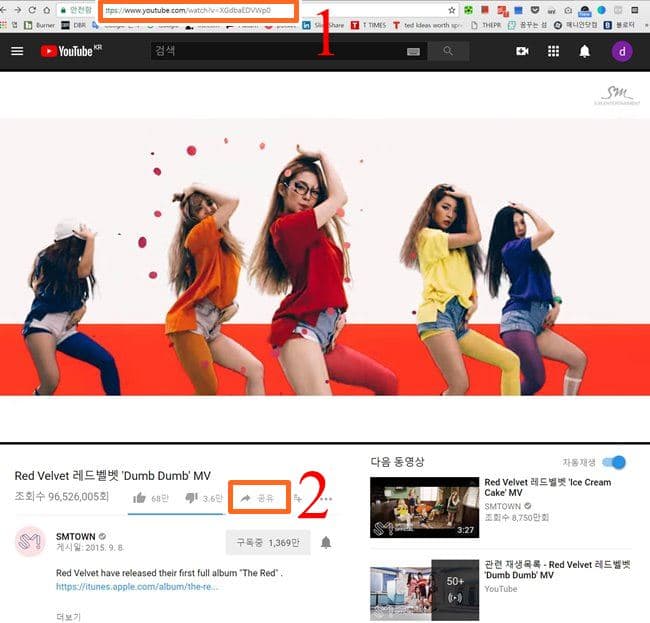The image size is (650, 623).
Task: Open the 'Ice Cream Cake' MV title
Action: pos(547,487)
